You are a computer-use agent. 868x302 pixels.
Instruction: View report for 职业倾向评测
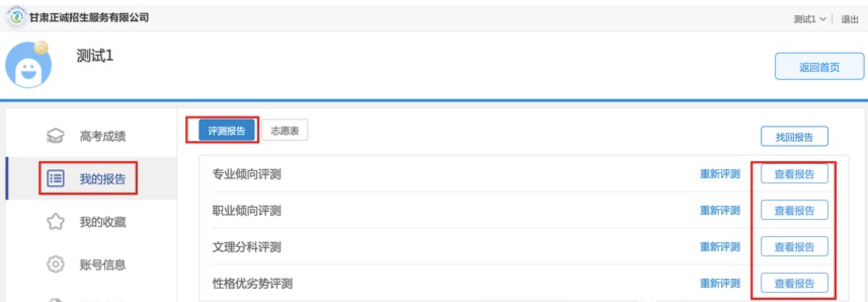click(794, 211)
